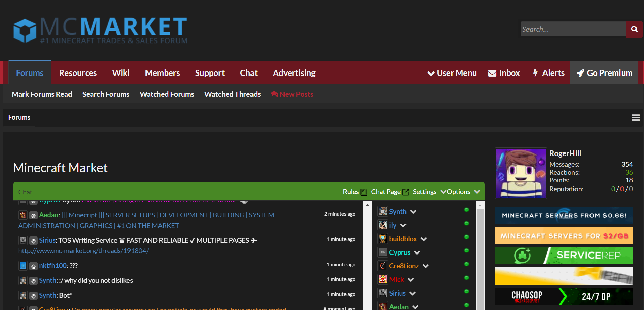644x310 pixels.
Task: Click nktfh100's avatar in chat
Action: (x=23, y=266)
